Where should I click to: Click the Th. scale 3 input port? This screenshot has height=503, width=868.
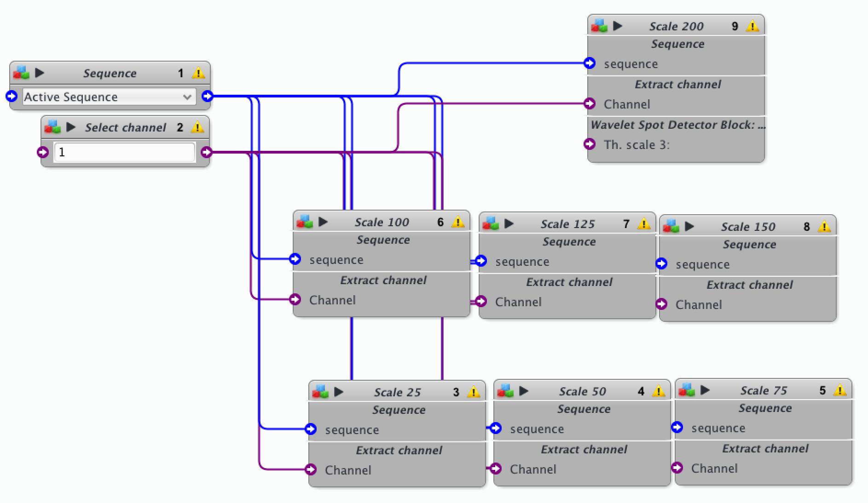[590, 144]
